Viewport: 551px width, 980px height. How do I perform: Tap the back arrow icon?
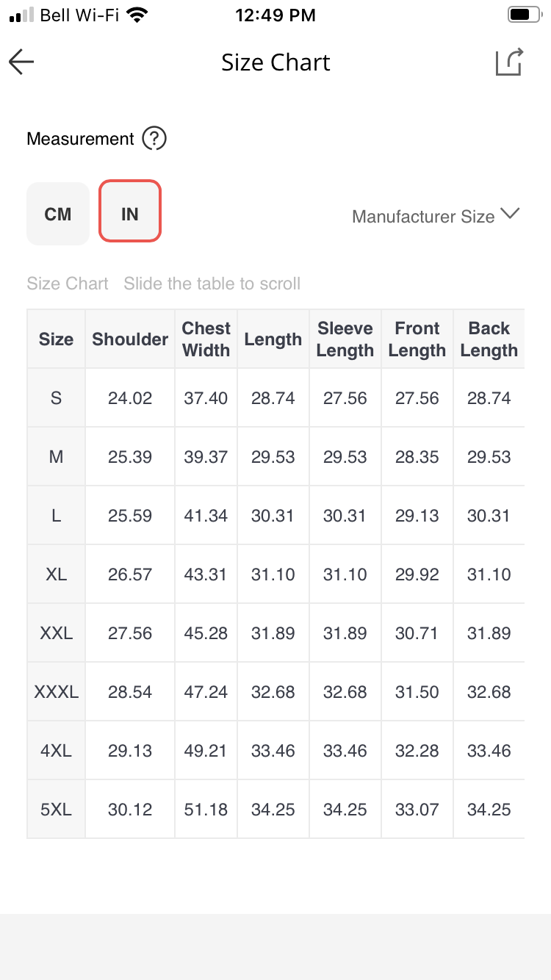pyautogui.click(x=21, y=62)
